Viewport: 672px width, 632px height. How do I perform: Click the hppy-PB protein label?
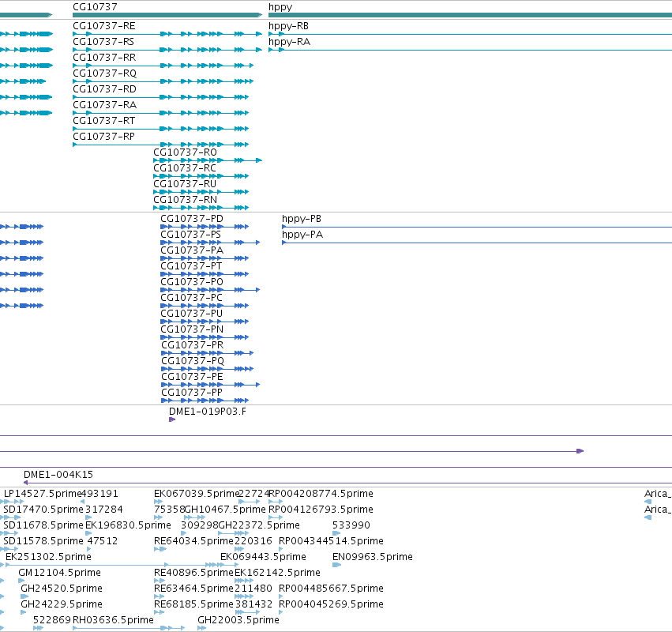coord(302,219)
